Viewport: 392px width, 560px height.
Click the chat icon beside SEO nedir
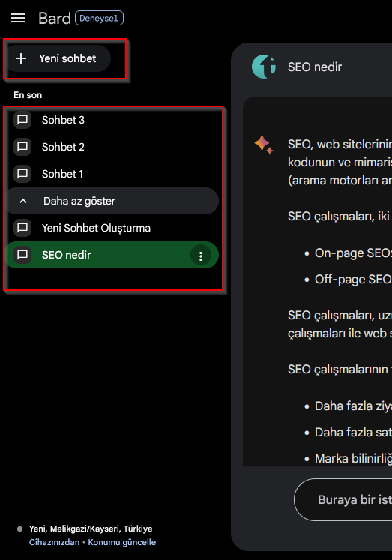[x=22, y=255]
